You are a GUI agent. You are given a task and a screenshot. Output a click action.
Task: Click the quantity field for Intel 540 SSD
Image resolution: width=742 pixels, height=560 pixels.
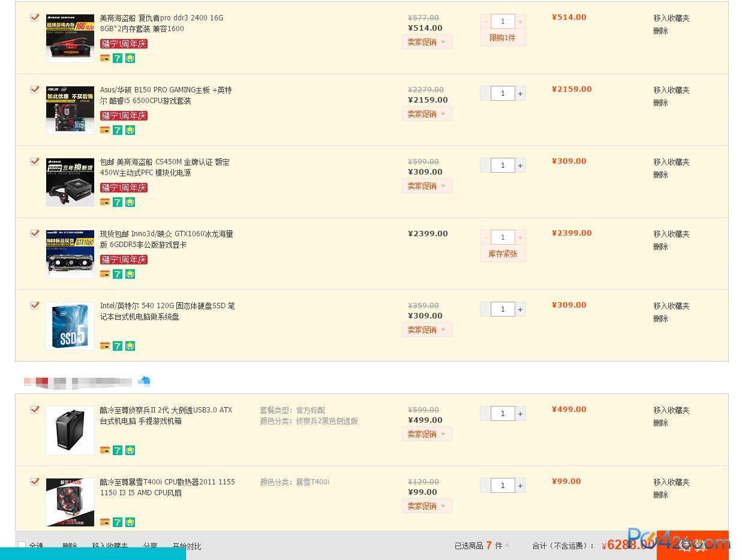pyautogui.click(x=503, y=309)
